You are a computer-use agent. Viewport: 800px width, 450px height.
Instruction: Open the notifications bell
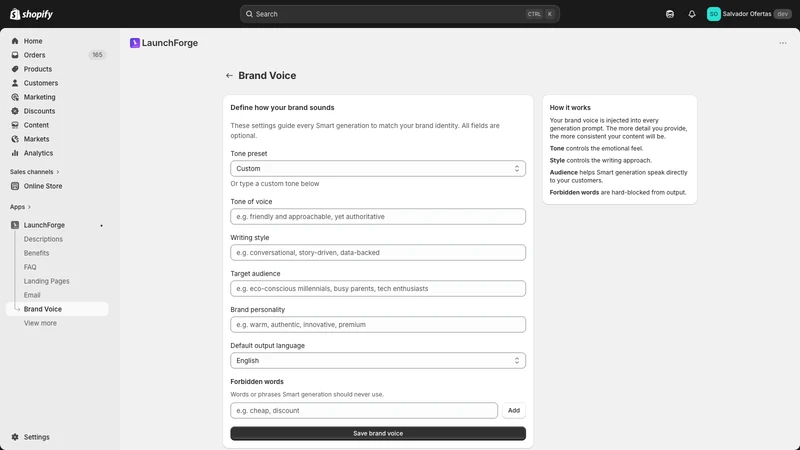(x=692, y=14)
